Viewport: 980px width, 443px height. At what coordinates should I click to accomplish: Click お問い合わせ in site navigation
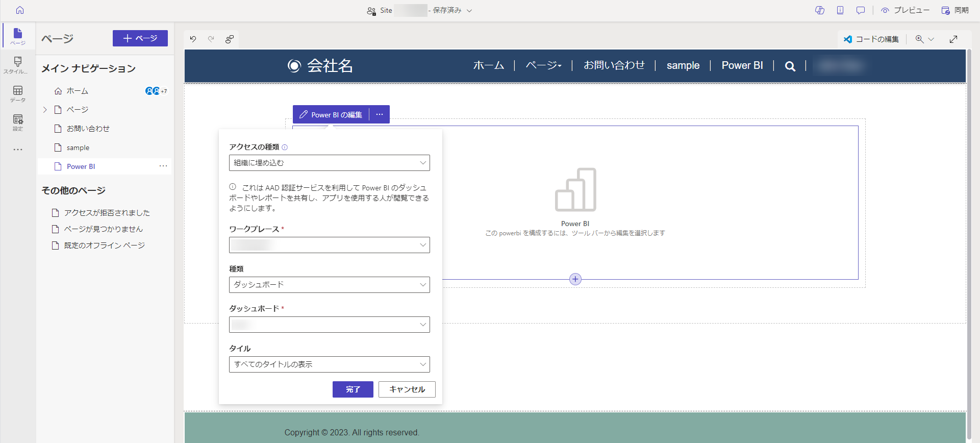614,65
